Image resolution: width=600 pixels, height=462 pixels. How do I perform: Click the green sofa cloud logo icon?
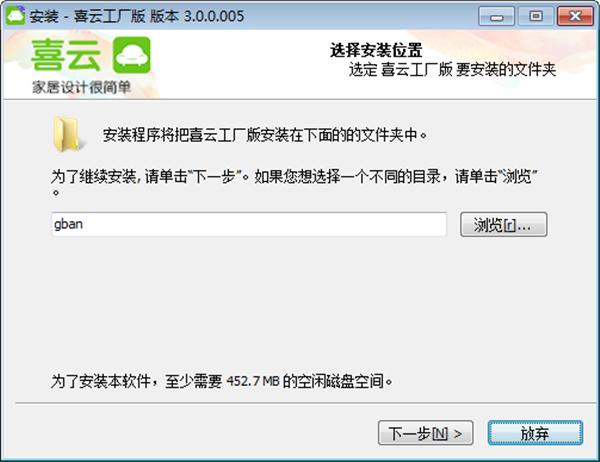pos(132,55)
